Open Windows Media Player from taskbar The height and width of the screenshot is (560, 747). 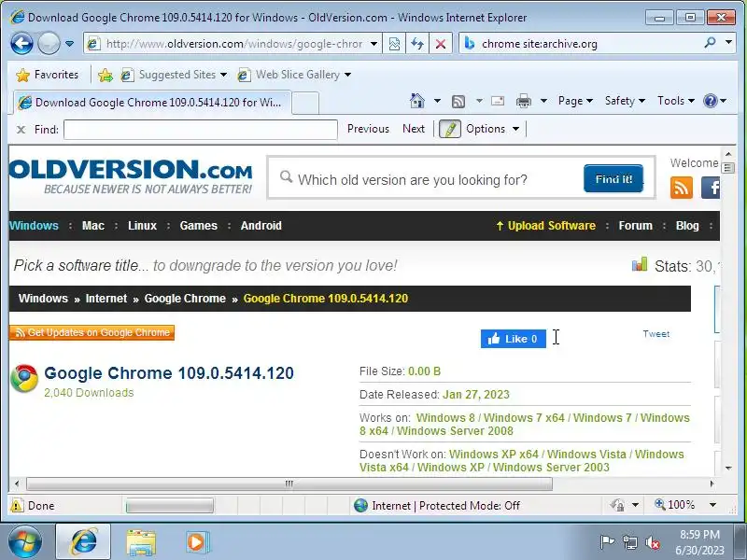pos(196,542)
